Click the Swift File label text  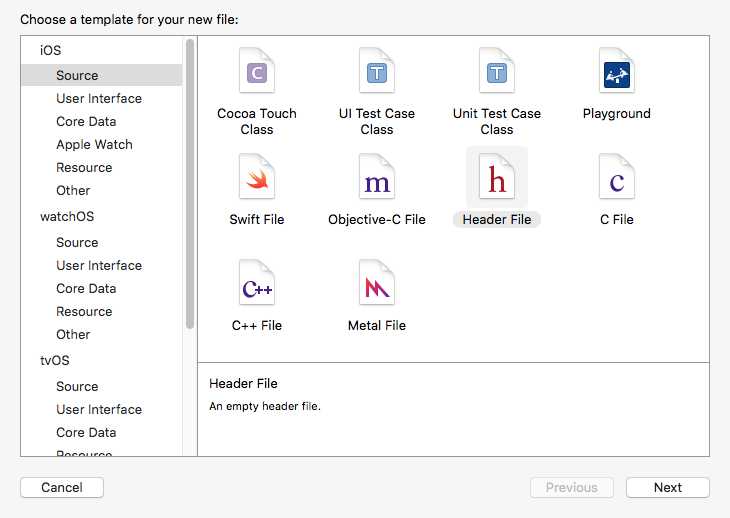coord(257,219)
